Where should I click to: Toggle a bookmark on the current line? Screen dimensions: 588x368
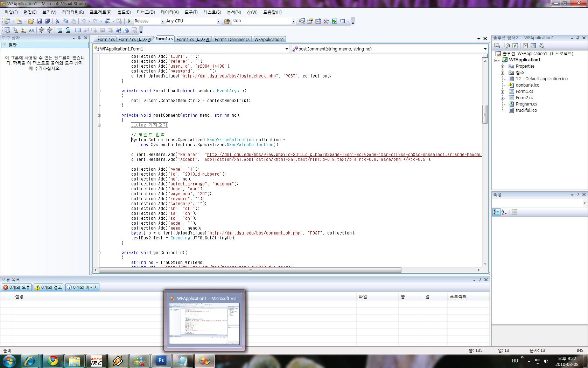tap(78, 30)
